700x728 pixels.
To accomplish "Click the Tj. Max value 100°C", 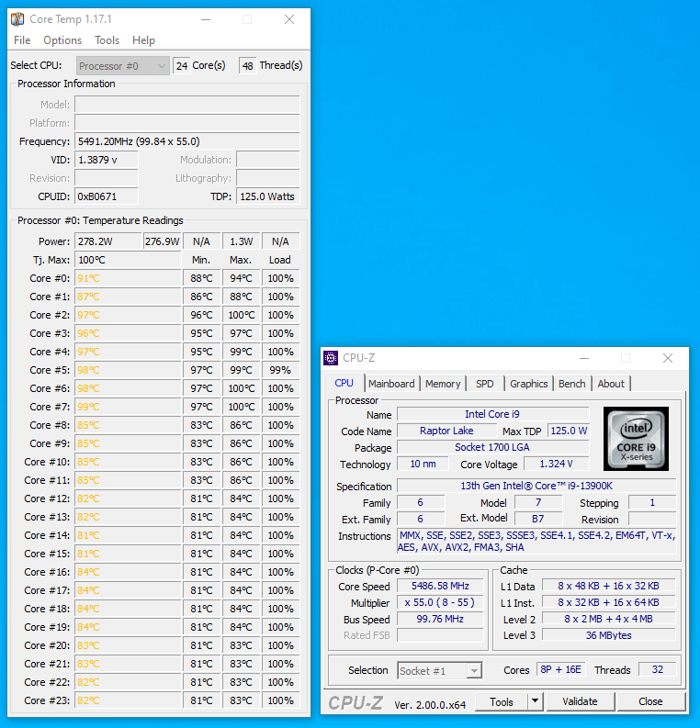I will click(x=128, y=260).
